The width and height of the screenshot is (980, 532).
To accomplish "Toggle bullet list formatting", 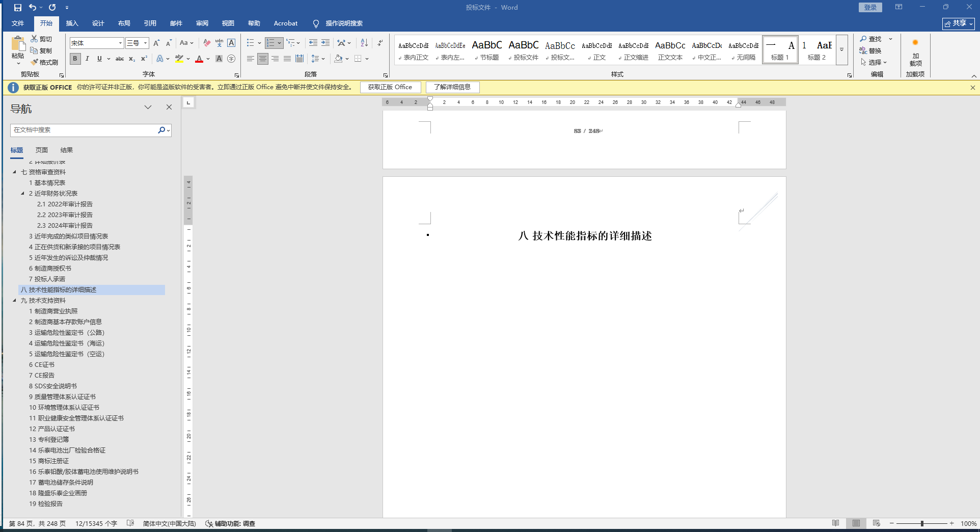I will pos(250,43).
